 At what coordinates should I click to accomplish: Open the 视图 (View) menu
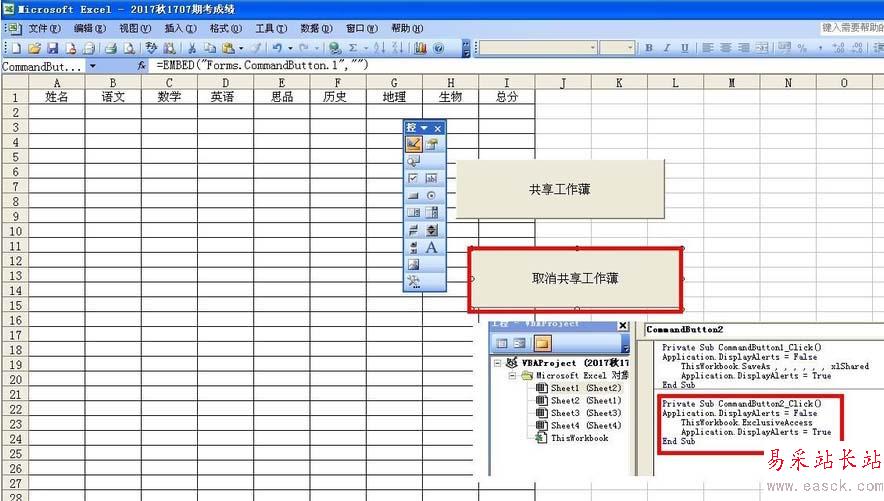click(135, 28)
